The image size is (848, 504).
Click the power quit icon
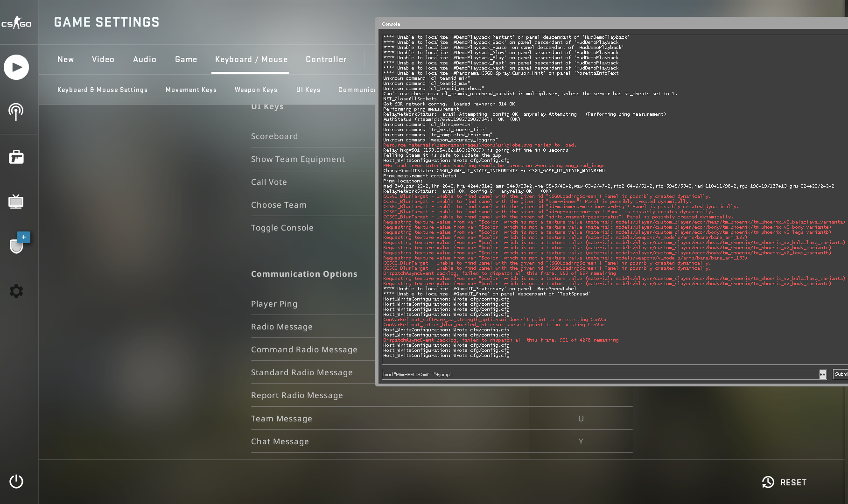(16, 481)
